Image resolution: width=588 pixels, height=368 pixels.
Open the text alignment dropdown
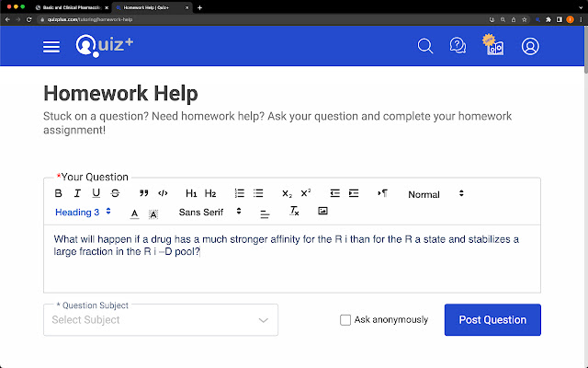[x=265, y=214]
